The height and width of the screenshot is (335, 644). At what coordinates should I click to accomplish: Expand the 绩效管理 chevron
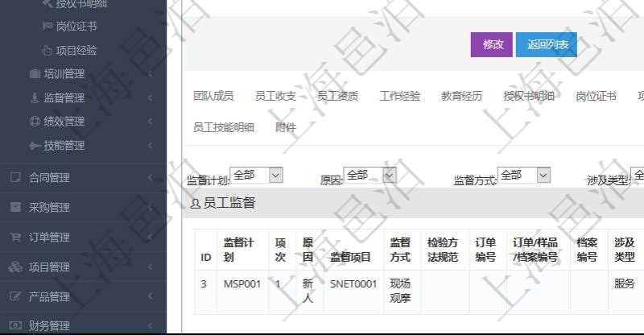point(150,122)
